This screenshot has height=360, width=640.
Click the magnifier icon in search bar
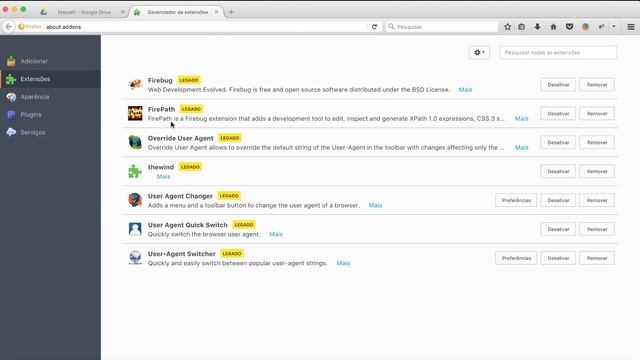click(391, 27)
